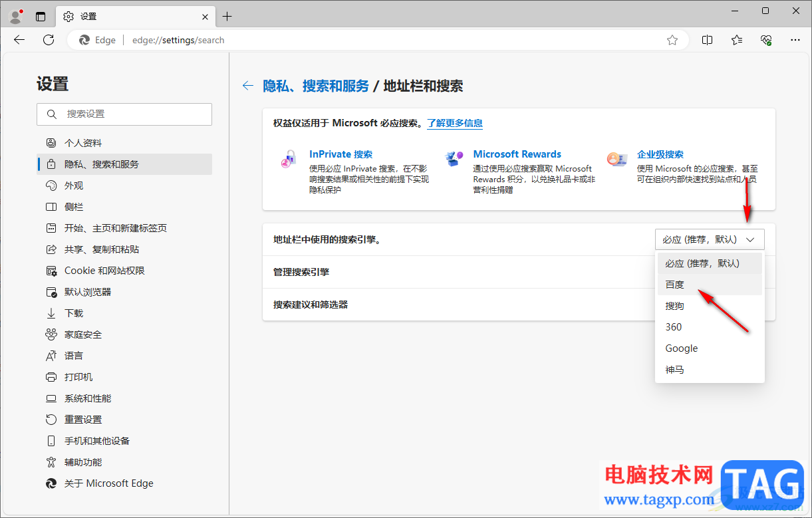Click the 下载 sidebar icon
This screenshot has height=518, width=812.
click(x=51, y=313)
